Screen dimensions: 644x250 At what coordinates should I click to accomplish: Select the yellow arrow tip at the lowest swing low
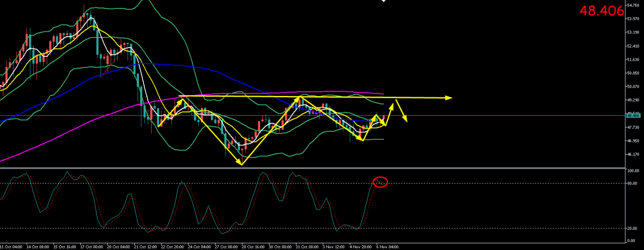coord(241,163)
